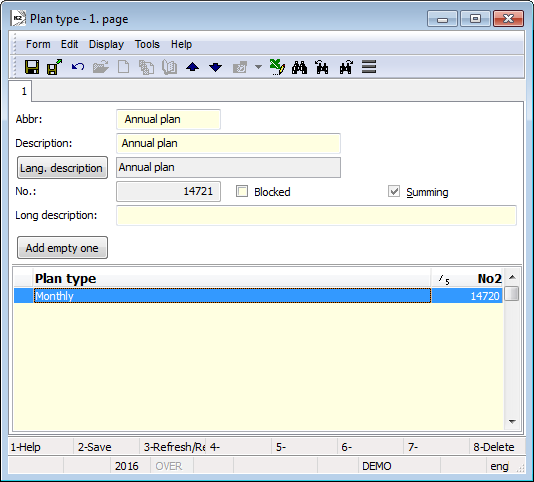This screenshot has height=482, width=534.
Task: Move to previous record with up arrow
Action: point(192,67)
